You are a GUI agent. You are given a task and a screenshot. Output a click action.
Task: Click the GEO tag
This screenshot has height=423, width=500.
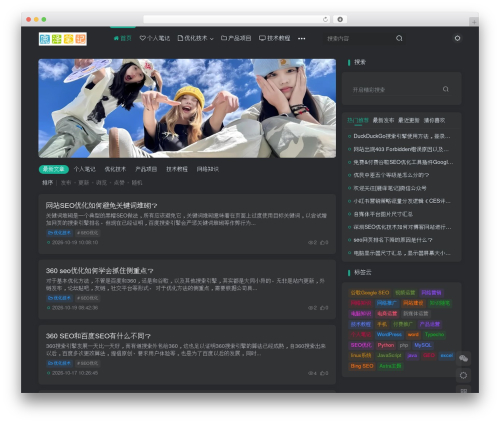[428, 355]
